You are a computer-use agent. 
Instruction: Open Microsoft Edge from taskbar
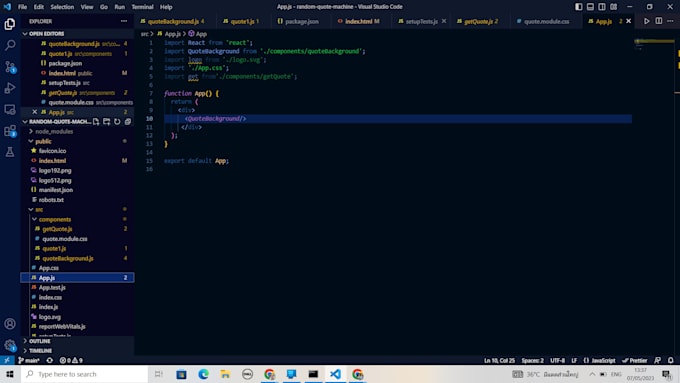tap(203, 374)
